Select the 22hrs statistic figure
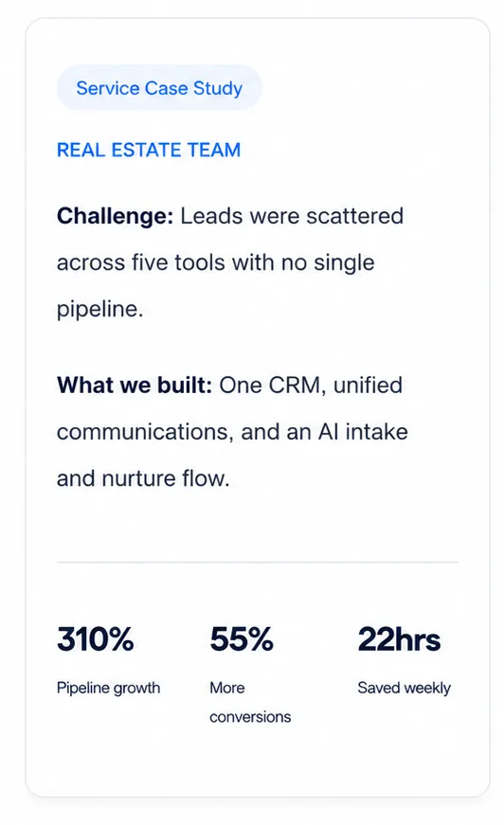504x825 pixels. [399, 639]
